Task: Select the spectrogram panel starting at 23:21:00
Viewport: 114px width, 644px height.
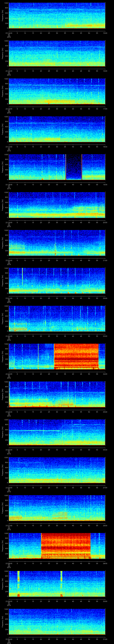Action: coord(57,281)
